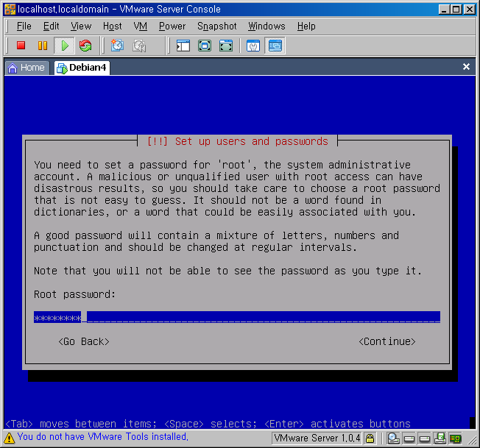This screenshot has height=448, width=480.
Task: Open the Snapshot menu
Action: tap(216, 26)
